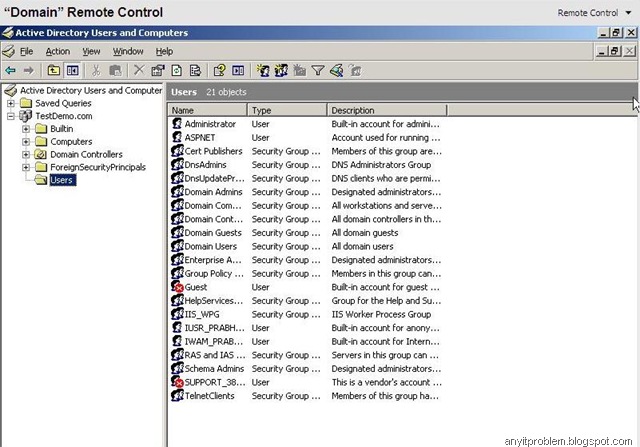
Task: Click the SUPPORT_38 disabled account icon
Action: click(x=177, y=382)
